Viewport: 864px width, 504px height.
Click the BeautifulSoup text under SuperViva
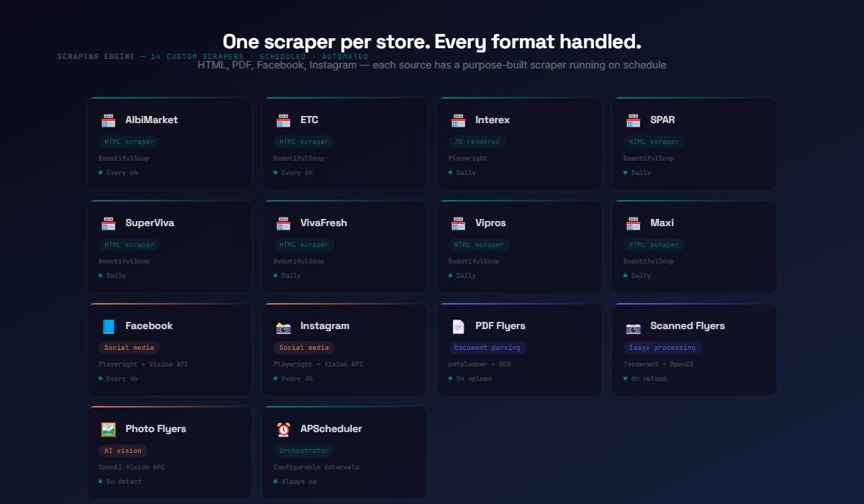point(122,261)
